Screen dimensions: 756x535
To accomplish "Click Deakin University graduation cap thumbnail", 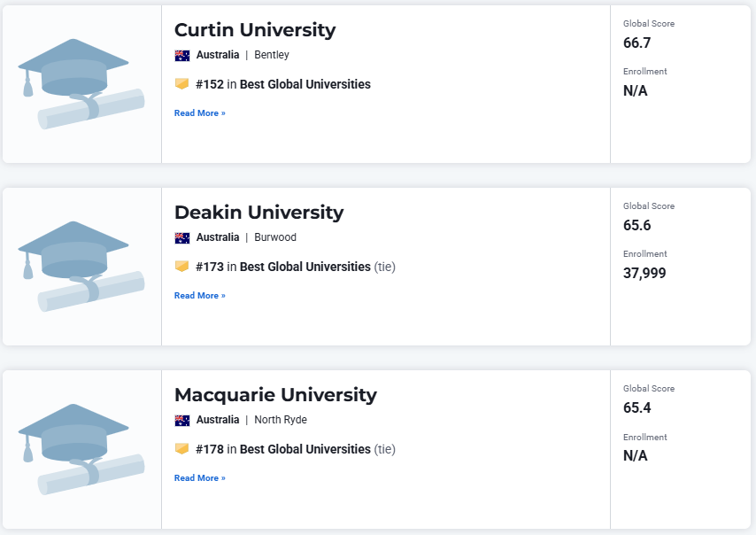I will (x=81, y=267).
